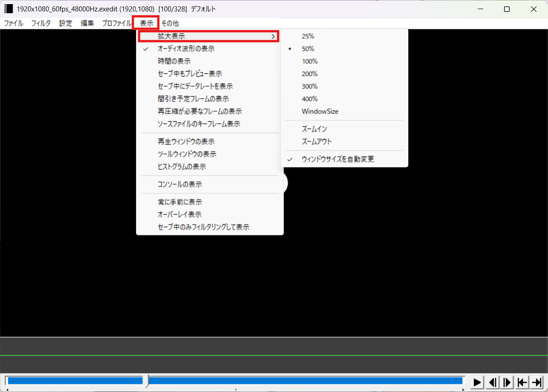
Task: Open the プロファイル menu
Action: pos(116,23)
